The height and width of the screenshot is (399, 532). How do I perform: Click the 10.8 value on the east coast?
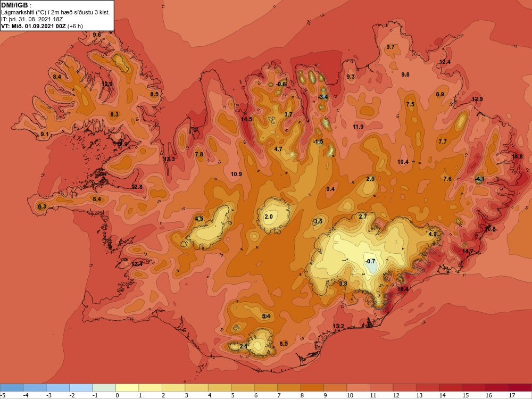[489, 229]
